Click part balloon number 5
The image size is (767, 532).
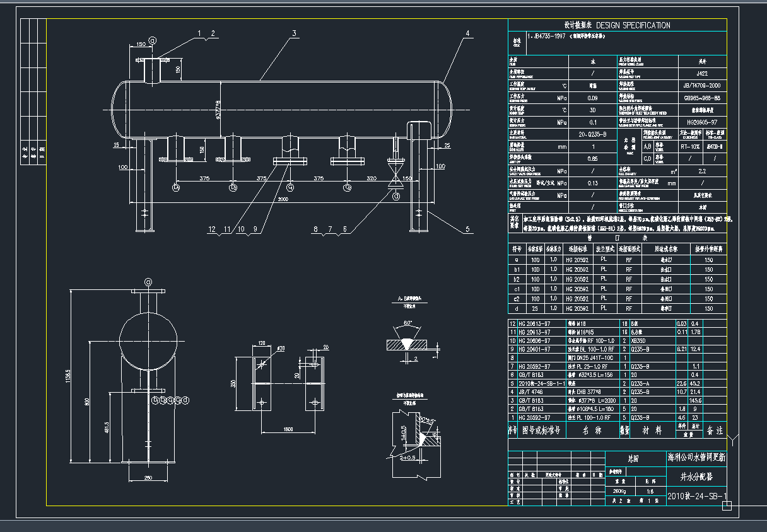467,229
